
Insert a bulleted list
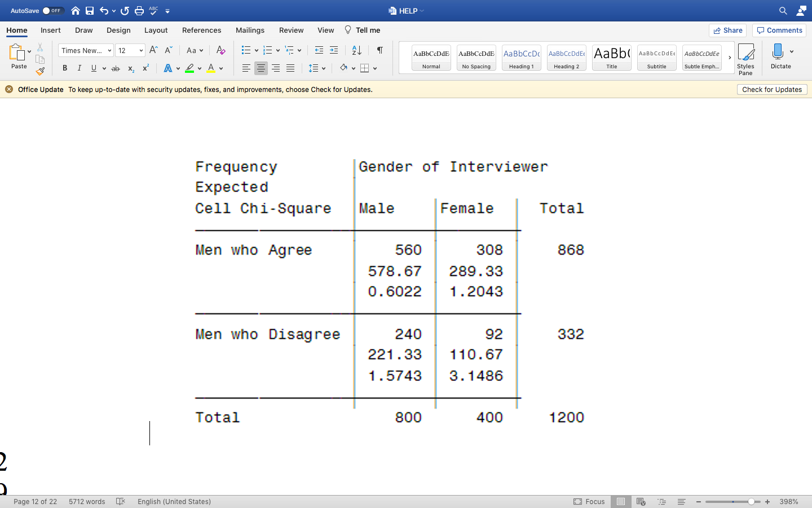pyautogui.click(x=246, y=50)
